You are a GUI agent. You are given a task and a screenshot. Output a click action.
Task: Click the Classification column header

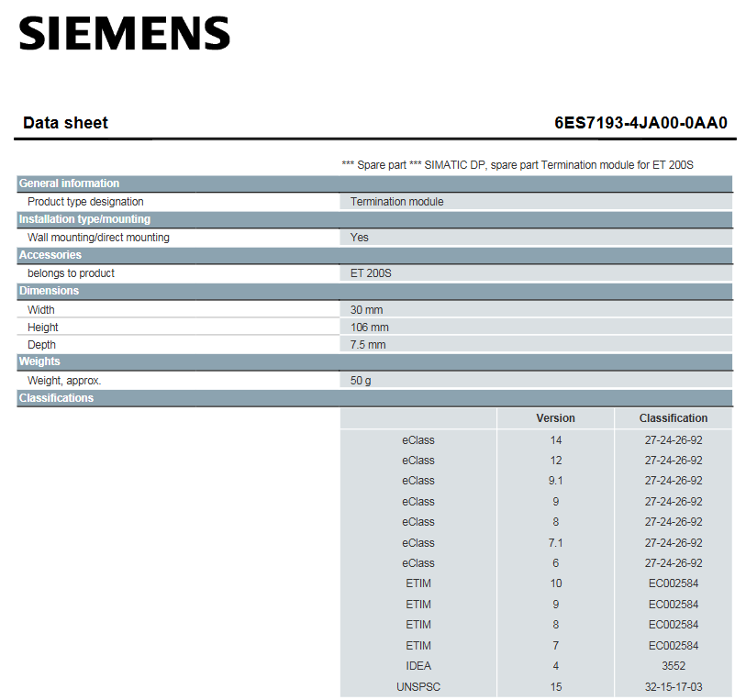point(674,418)
